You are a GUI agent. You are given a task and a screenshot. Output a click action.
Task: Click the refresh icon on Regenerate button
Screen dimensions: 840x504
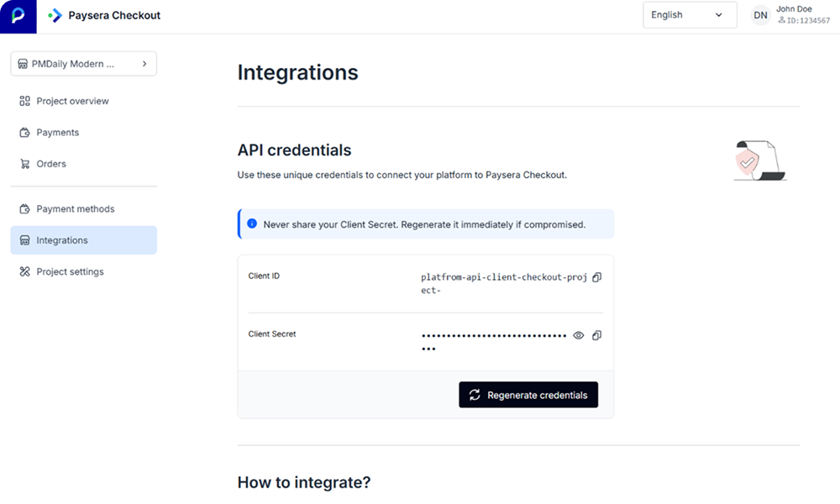pyautogui.click(x=475, y=395)
